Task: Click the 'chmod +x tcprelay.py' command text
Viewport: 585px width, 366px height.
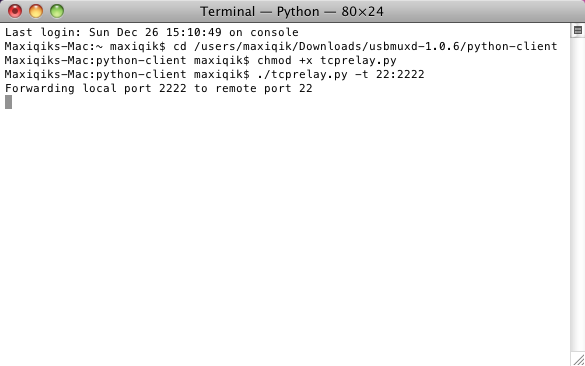Action: [x=327, y=60]
